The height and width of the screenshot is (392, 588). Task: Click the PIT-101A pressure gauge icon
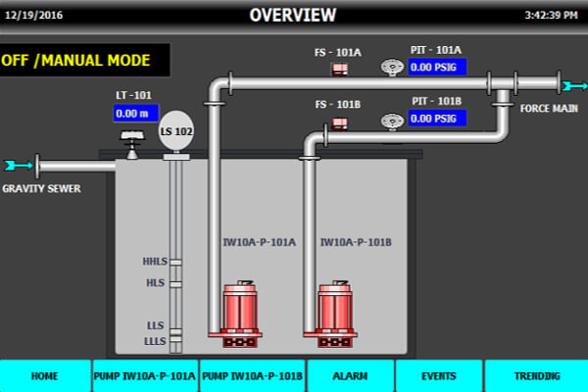pos(392,68)
